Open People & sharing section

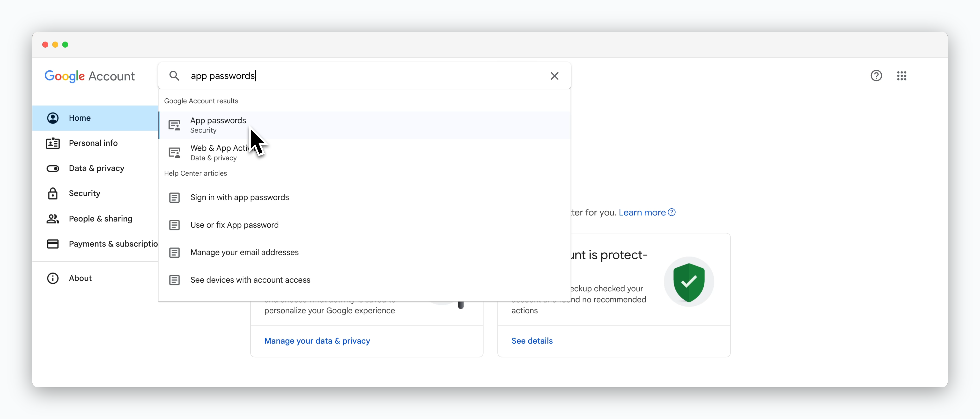(x=95, y=219)
